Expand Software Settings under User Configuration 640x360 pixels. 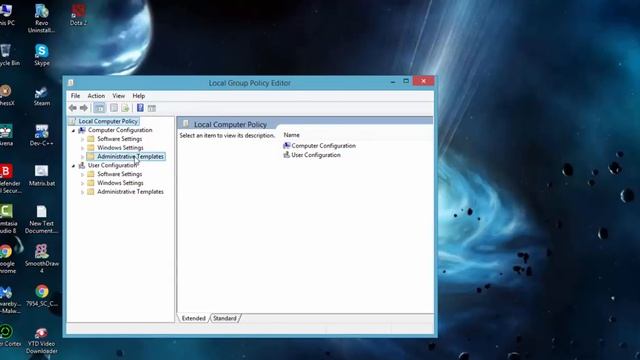click(x=82, y=174)
